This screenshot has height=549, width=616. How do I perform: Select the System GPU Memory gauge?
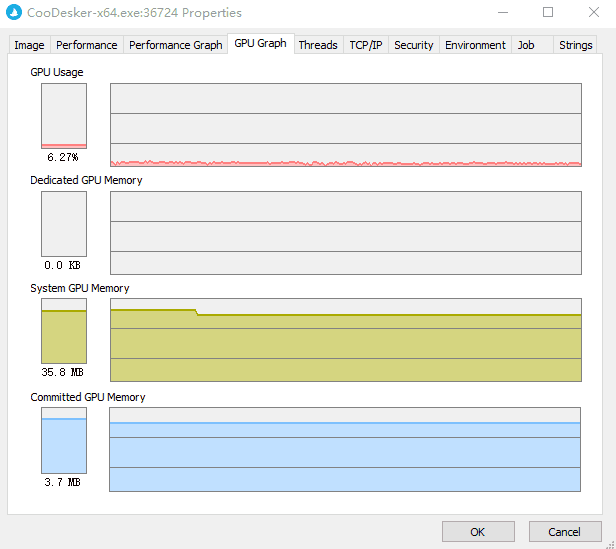click(x=64, y=331)
